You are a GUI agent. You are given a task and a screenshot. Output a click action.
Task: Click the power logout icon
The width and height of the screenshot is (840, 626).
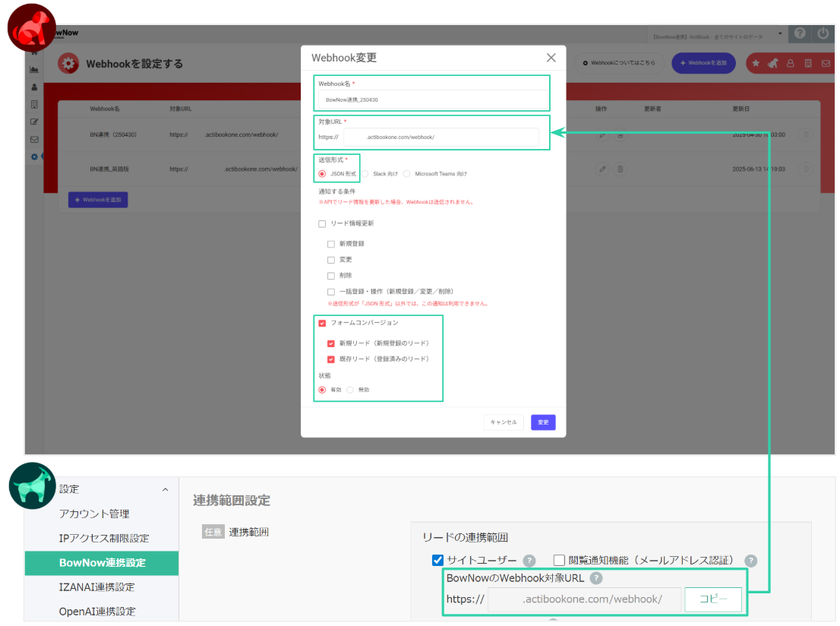point(823,34)
